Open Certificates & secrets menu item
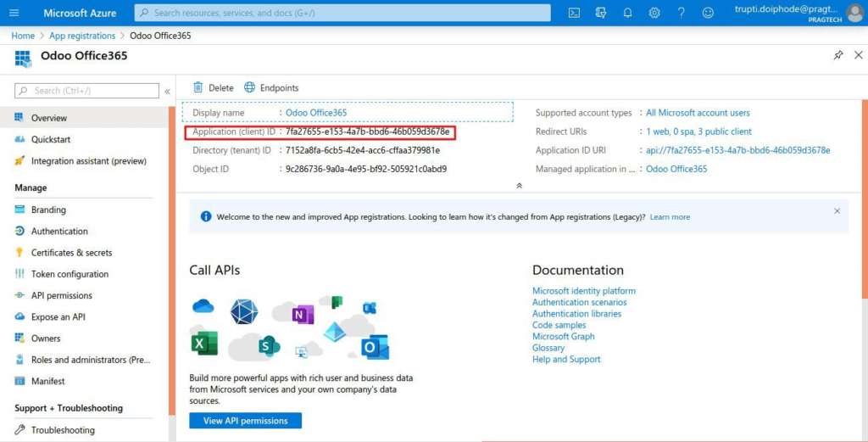 point(71,253)
